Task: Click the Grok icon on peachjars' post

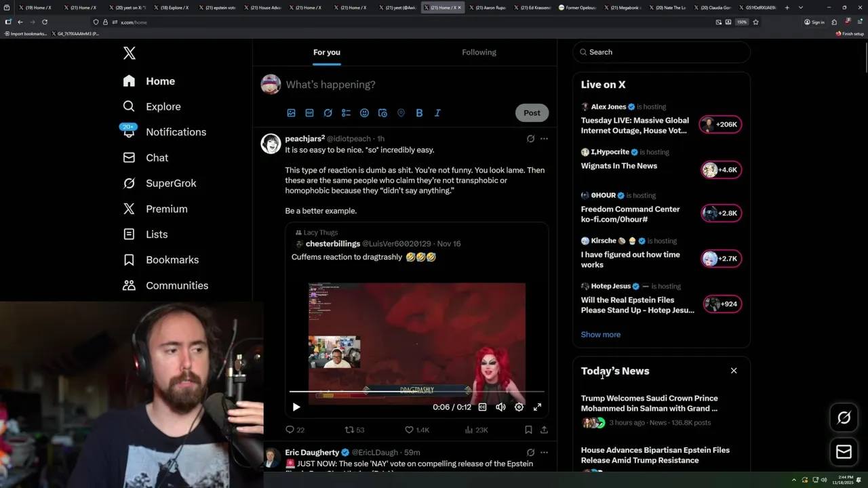Action: 530,138
